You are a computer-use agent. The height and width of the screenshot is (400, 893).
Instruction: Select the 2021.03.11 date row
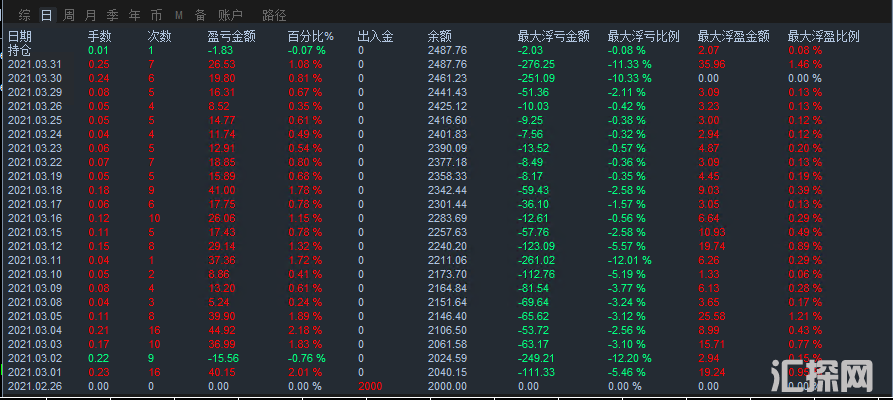(34, 260)
